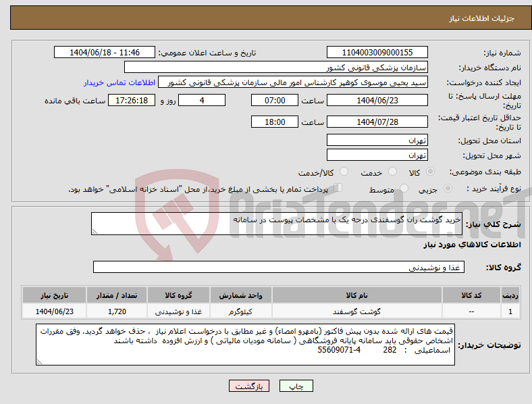532x404 pixels.
Task: Click the جزئیات اطلاعات نیاز page header
Action: coord(271,18)
